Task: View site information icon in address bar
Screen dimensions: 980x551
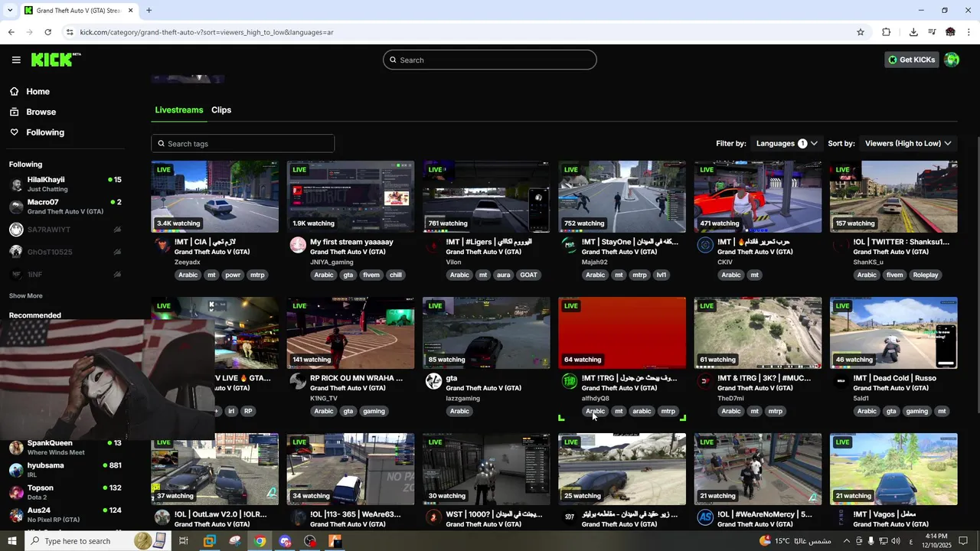Action: [x=70, y=32]
